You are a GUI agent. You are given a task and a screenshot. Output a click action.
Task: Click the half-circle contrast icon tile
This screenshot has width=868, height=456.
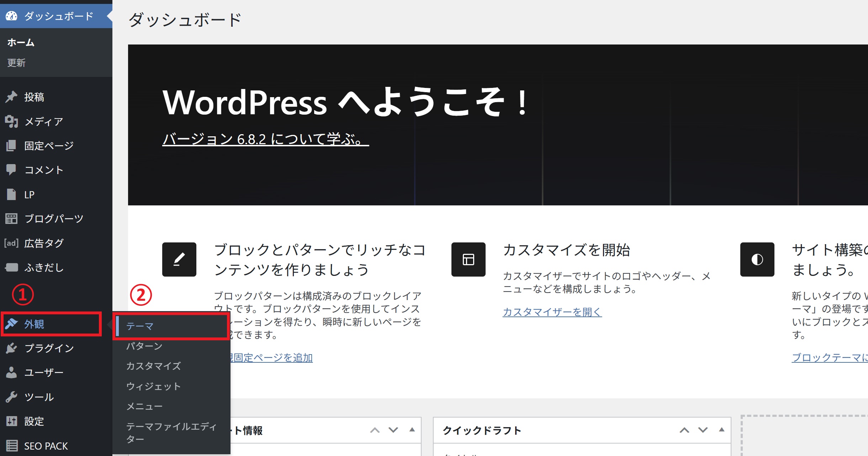(757, 260)
